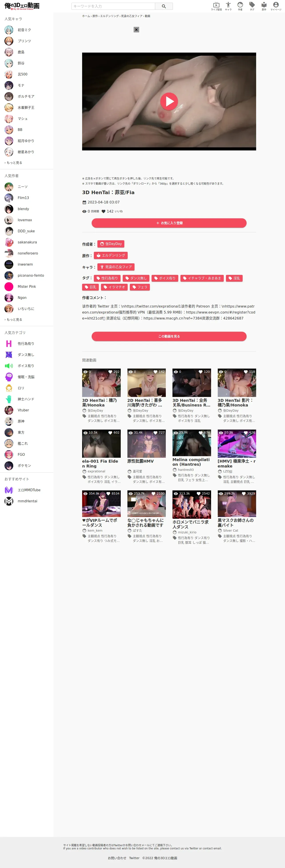Open the 作者 header icon
The height and width of the screenshot is (868, 285).
240,6
